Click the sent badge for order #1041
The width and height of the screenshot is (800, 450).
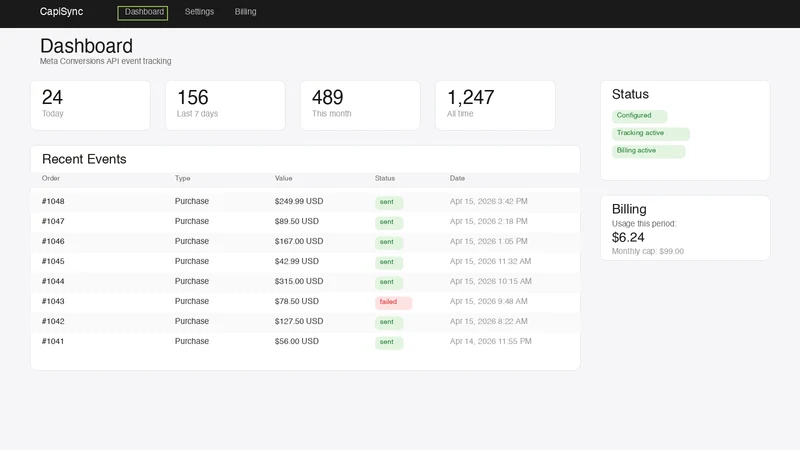coord(389,342)
